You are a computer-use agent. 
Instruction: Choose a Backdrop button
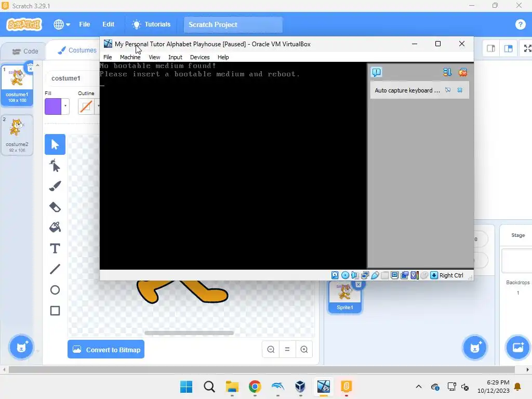pos(518,347)
